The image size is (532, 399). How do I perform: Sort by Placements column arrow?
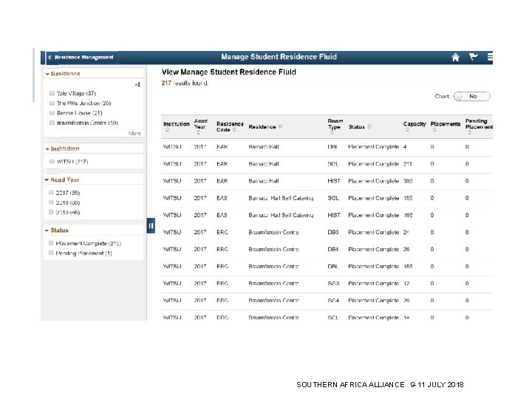(434, 130)
